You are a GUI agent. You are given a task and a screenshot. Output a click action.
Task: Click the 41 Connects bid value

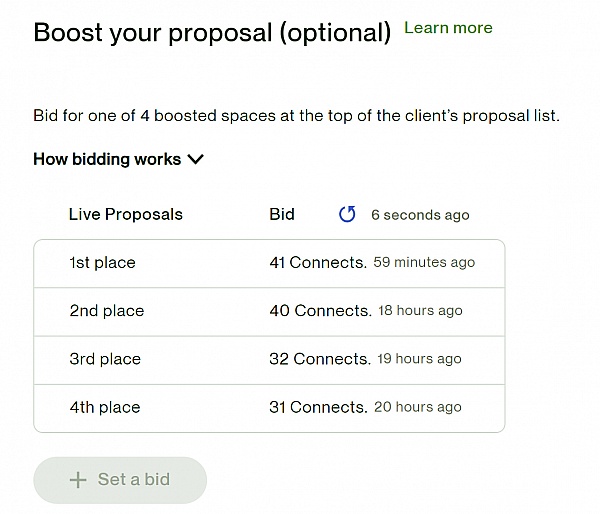tap(317, 263)
